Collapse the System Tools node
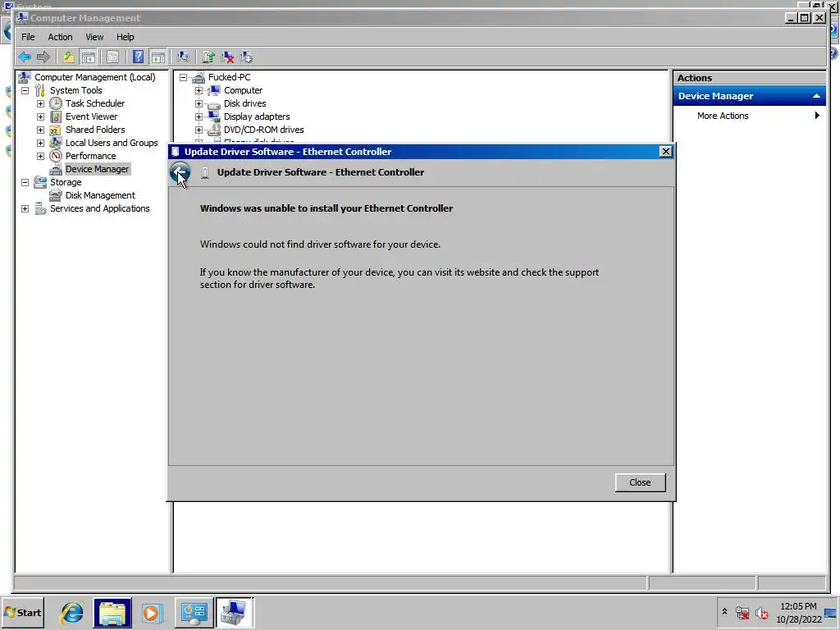840x630 pixels. (x=25, y=90)
